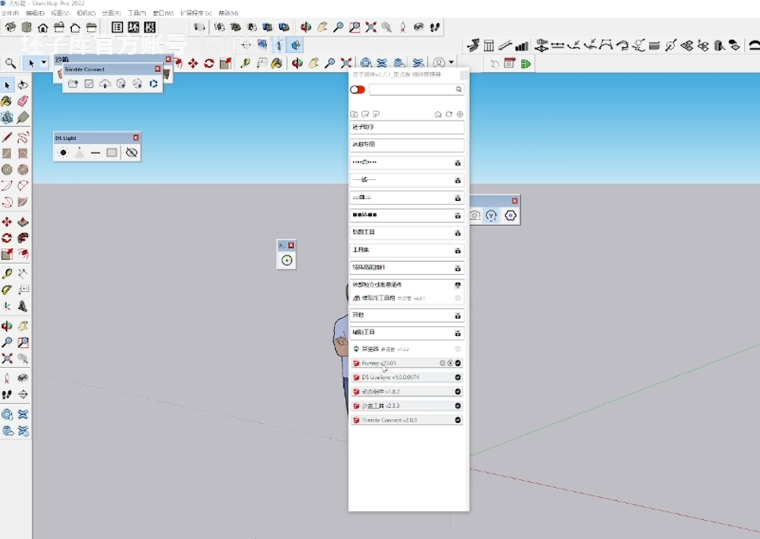Click the Orbit tool icon
Viewport: 760px width, 539px height.
pos(305,27)
